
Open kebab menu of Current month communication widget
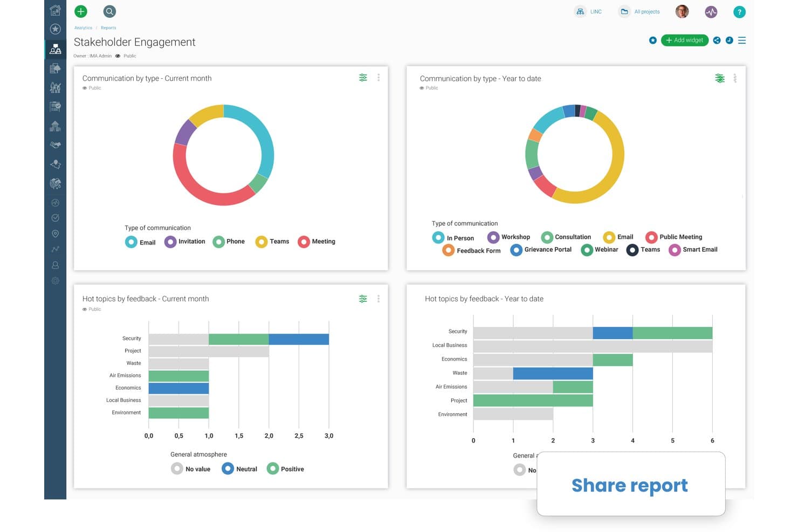click(x=379, y=78)
